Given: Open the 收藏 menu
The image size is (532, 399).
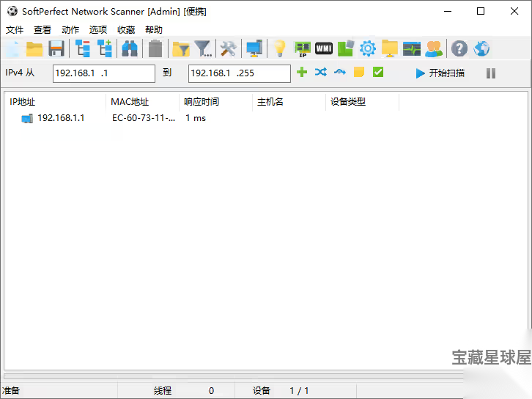Looking at the screenshot, I should tap(126, 30).
